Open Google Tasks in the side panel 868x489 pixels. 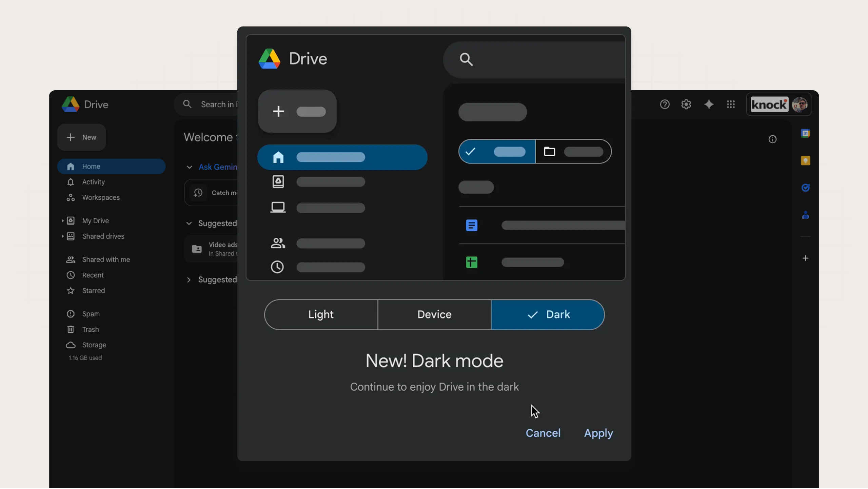pos(806,188)
